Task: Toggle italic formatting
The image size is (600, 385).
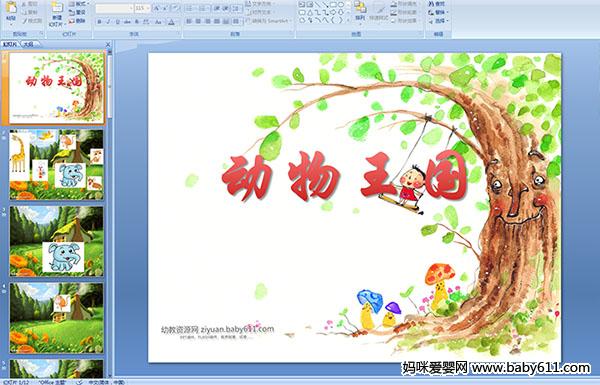Action: click(108, 22)
